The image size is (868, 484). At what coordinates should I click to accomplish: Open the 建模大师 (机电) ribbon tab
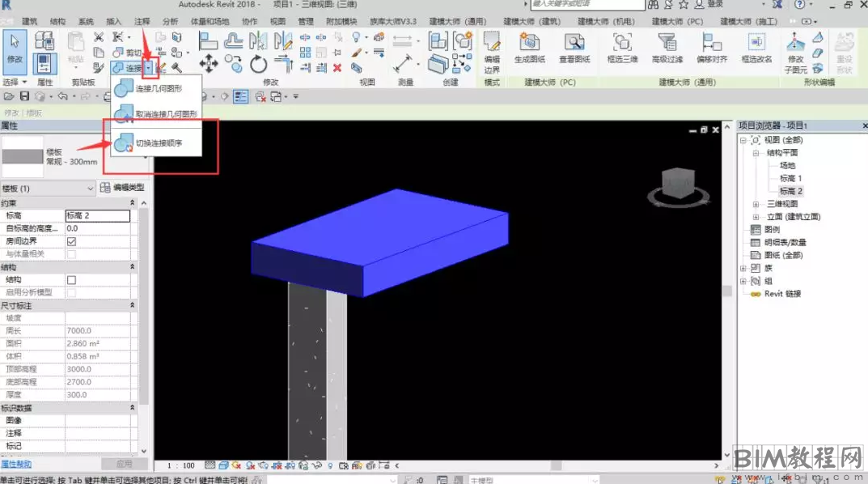coord(607,21)
